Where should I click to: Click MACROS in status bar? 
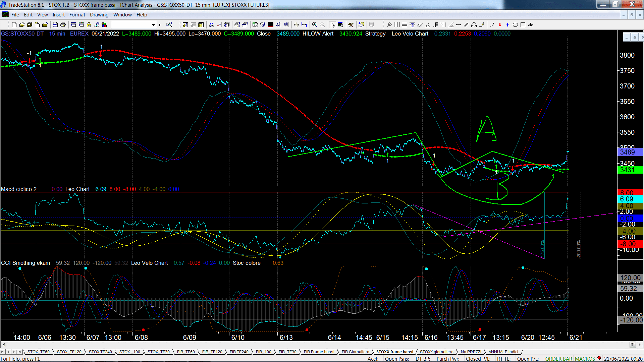[585, 359]
